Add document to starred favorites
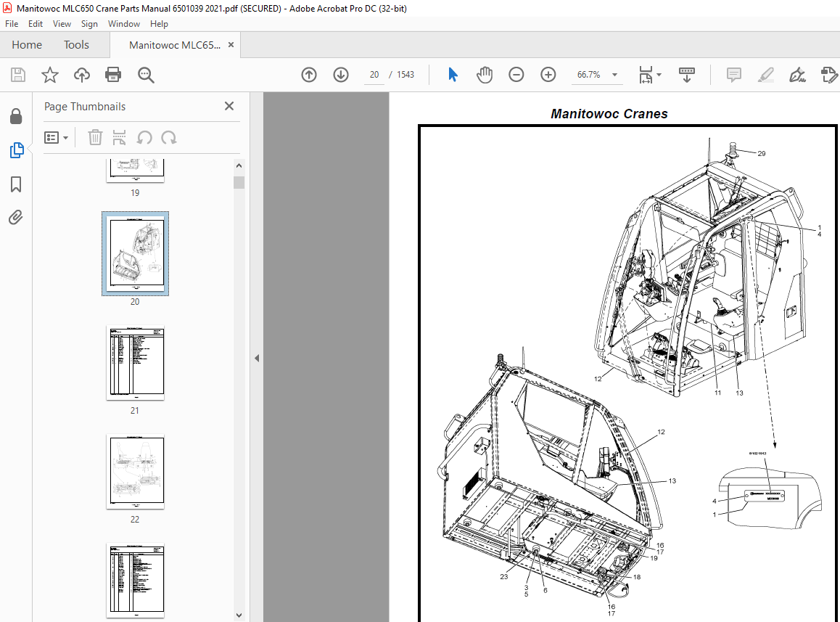The image size is (840, 622). [x=50, y=75]
